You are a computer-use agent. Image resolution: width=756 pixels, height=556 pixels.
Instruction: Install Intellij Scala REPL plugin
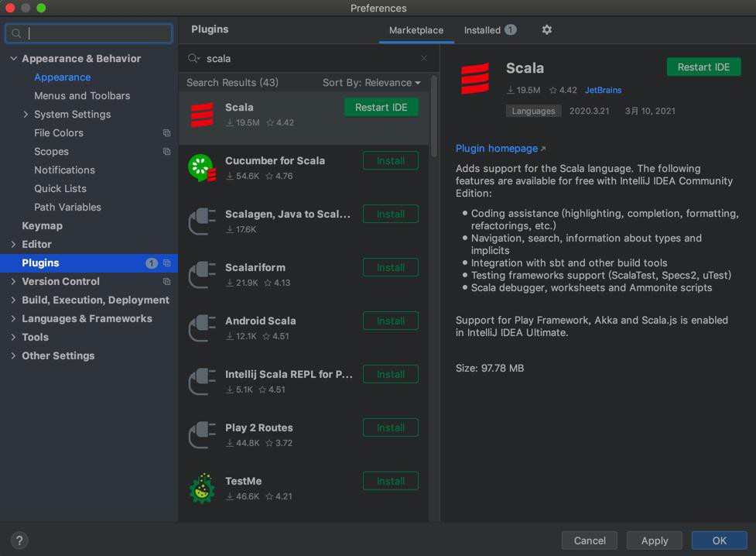(x=391, y=374)
